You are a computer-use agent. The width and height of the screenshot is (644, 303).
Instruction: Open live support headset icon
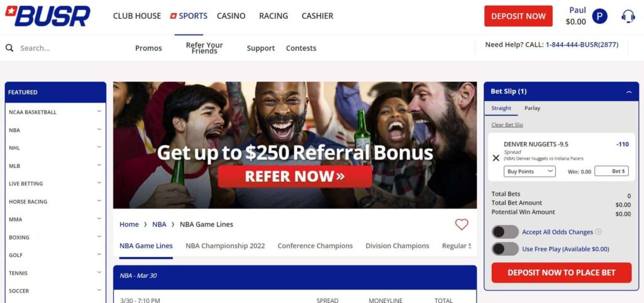(628, 16)
